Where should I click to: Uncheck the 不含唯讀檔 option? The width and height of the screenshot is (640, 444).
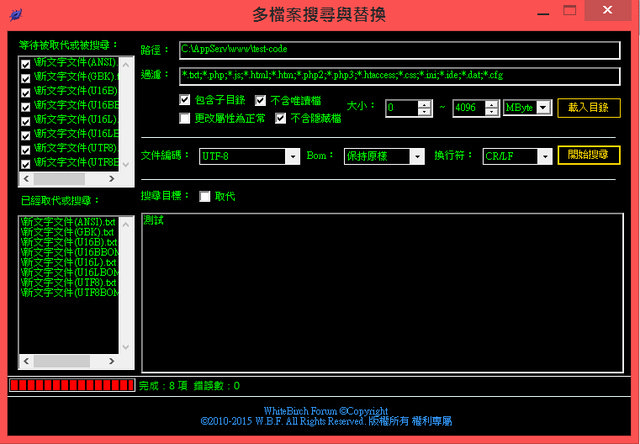(x=261, y=100)
